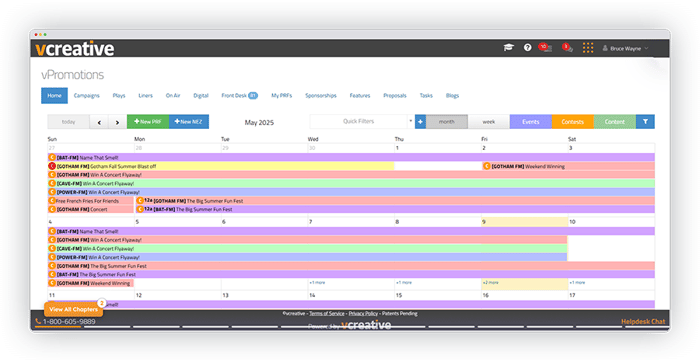Expand +2 more events on Friday 9
Screen dimensions: 700x362
click(x=490, y=283)
